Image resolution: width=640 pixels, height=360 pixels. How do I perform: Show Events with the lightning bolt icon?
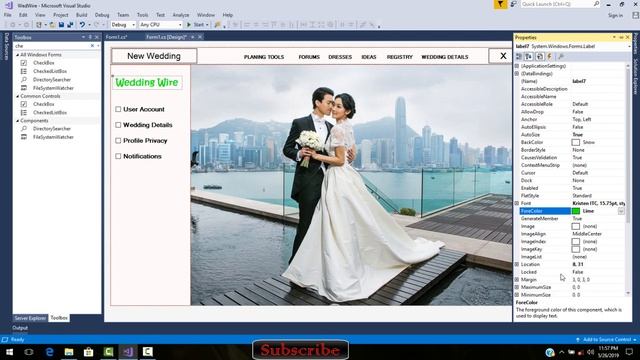click(x=549, y=56)
